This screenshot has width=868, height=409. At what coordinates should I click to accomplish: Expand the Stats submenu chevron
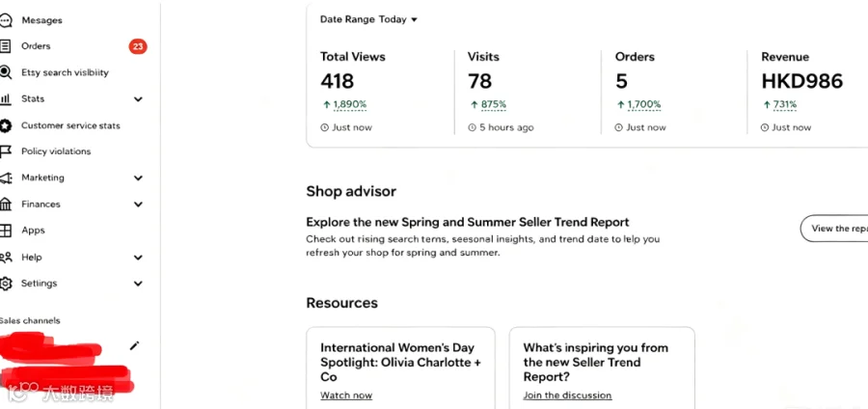(x=138, y=99)
